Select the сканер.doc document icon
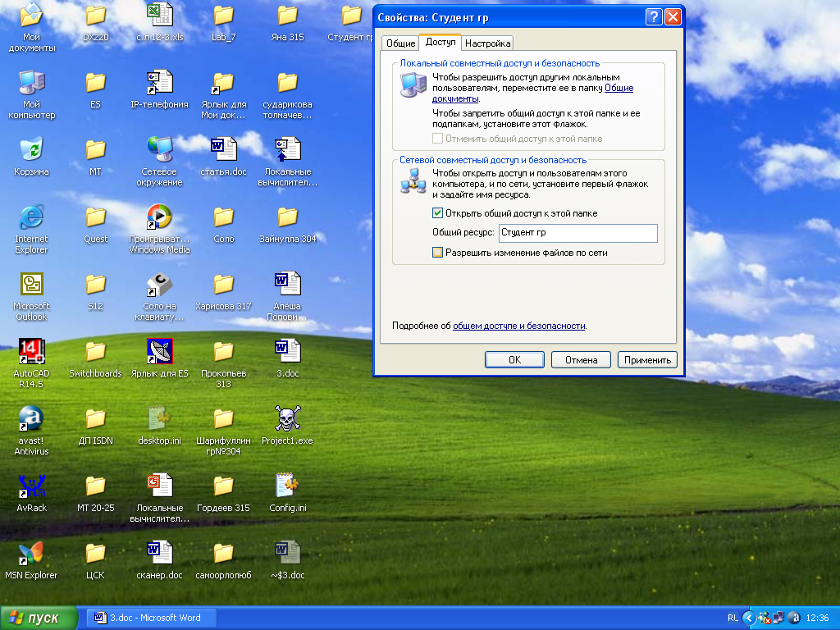 click(x=160, y=553)
